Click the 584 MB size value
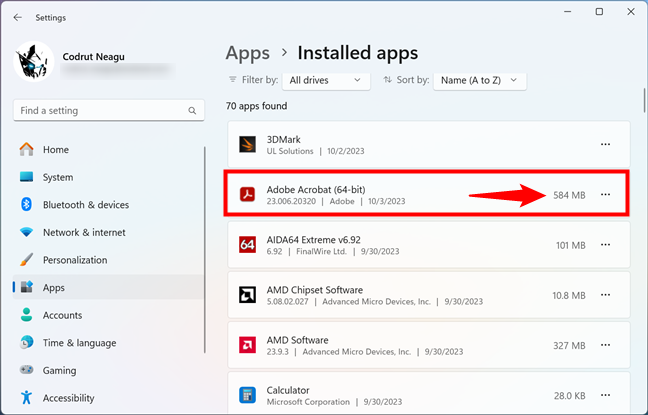The height and width of the screenshot is (415, 648). pyautogui.click(x=569, y=195)
